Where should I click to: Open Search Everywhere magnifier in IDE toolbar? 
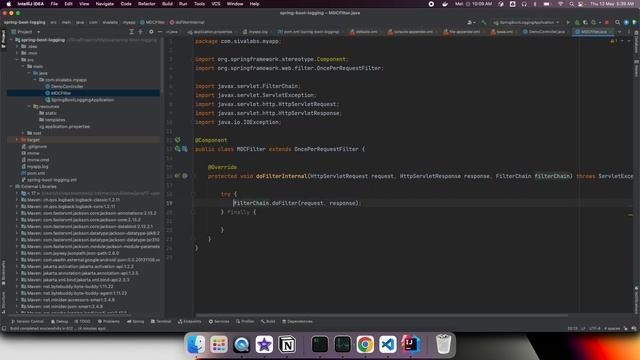click(618, 22)
